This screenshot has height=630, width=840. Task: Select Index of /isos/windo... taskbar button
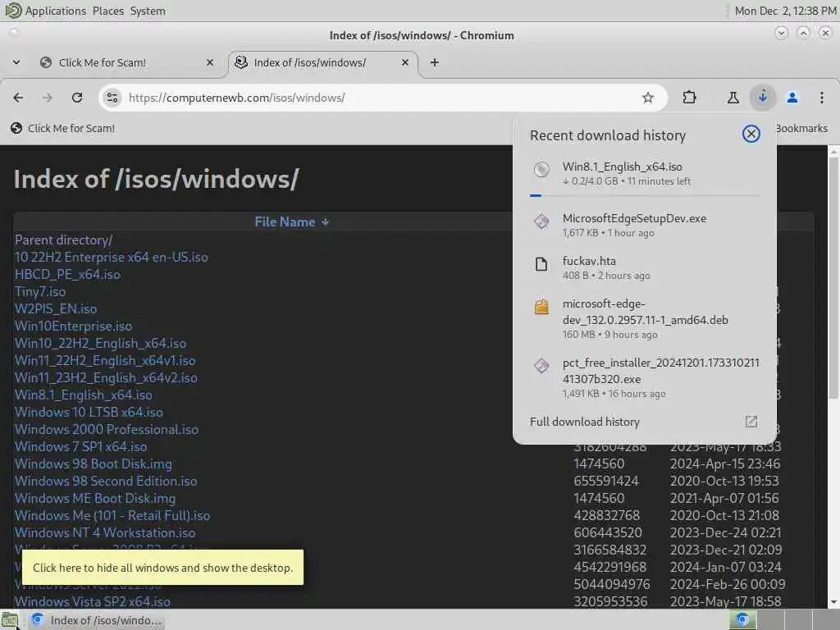pos(97,620)
